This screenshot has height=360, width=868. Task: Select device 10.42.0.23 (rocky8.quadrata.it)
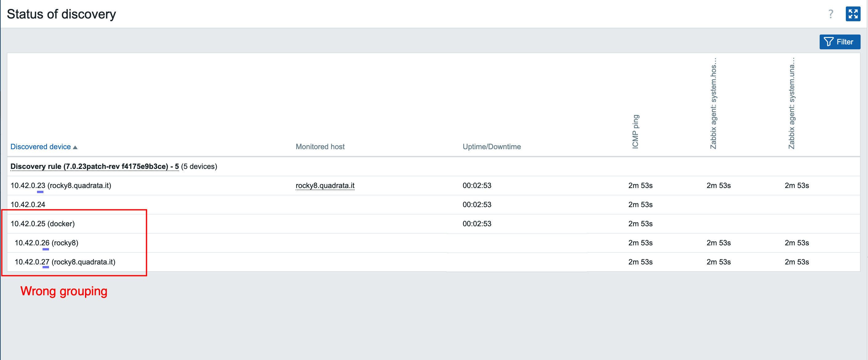coord(61,185)
